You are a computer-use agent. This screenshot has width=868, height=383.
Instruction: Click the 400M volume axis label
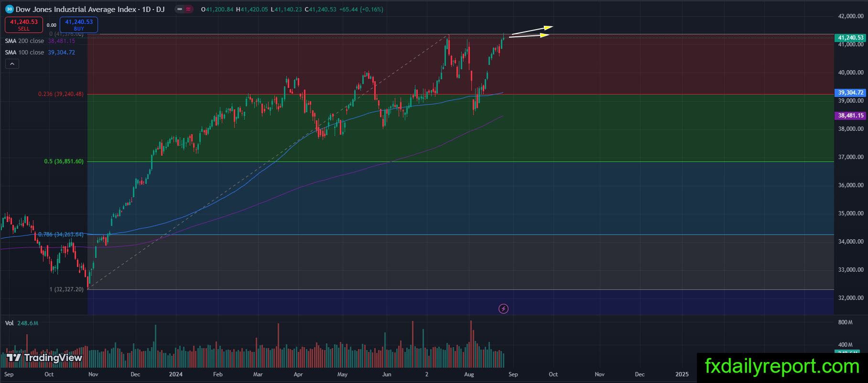845,345
